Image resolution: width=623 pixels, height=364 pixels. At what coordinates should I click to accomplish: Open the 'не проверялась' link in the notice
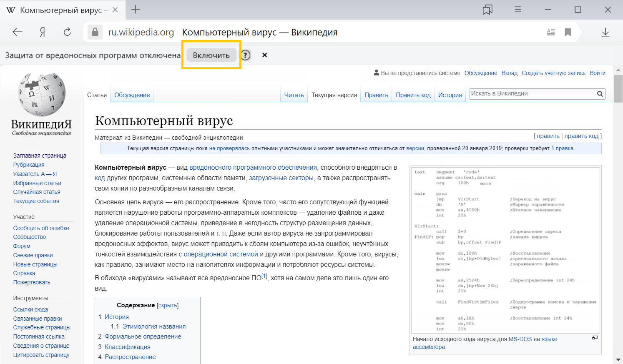pos(229,148)
